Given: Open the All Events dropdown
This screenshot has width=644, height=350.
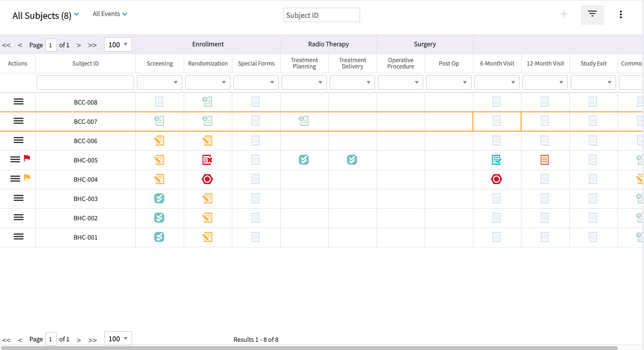Looking at the screenshot, I should click(x=110, y=14).
